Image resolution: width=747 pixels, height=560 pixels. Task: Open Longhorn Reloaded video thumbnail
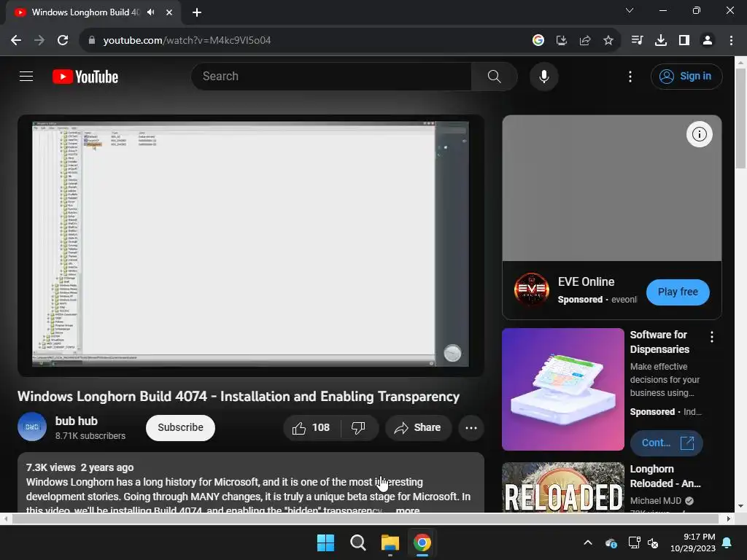(563, 487)
